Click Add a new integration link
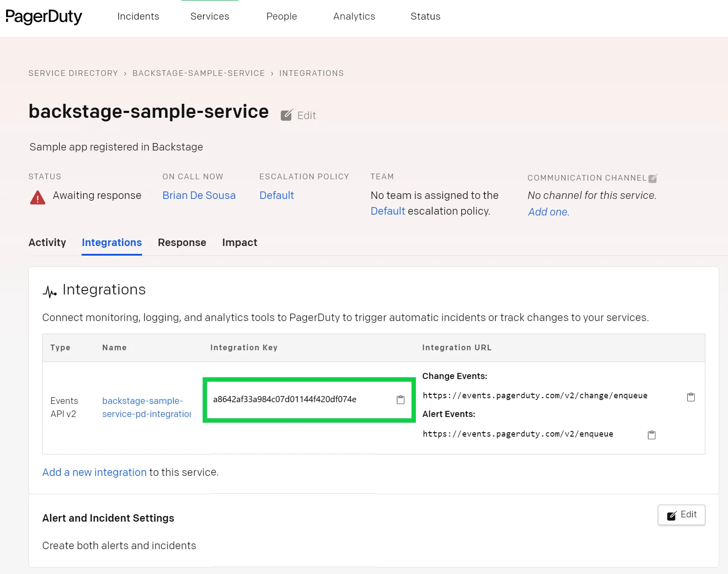728x574 pixels. pyautogui.click(x=94, y=472)
